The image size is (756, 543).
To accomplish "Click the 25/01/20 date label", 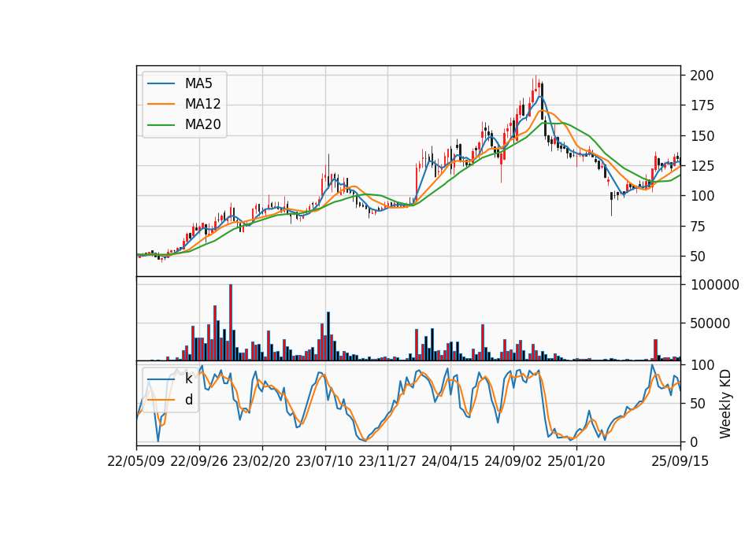I will [x=576, y=461].
